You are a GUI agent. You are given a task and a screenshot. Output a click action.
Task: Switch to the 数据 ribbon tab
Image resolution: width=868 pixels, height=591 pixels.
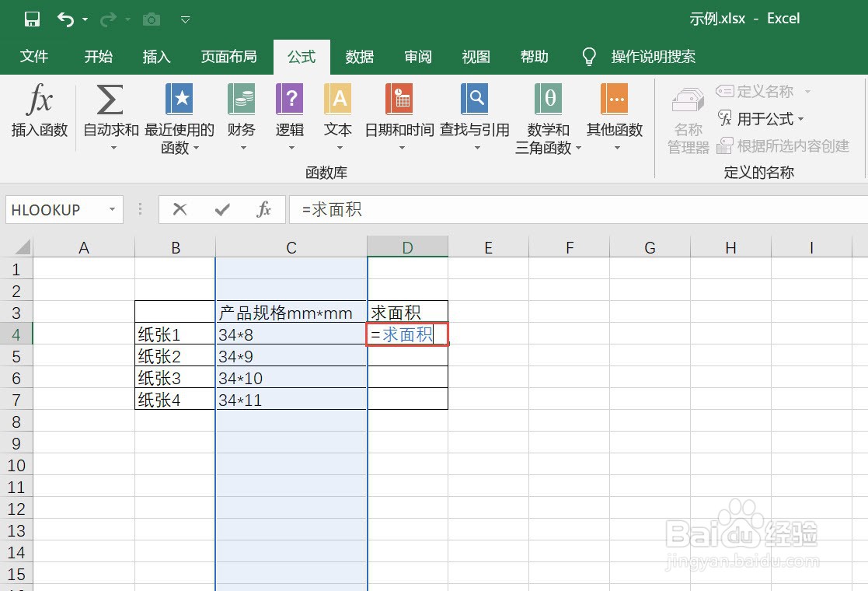pyautogui.click(x=359, y=56)
